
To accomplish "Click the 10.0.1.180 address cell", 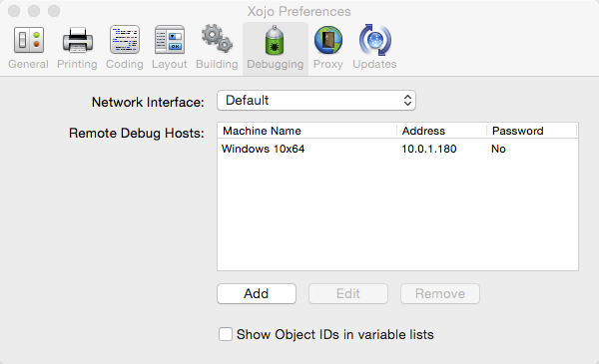I will point(429,149).
